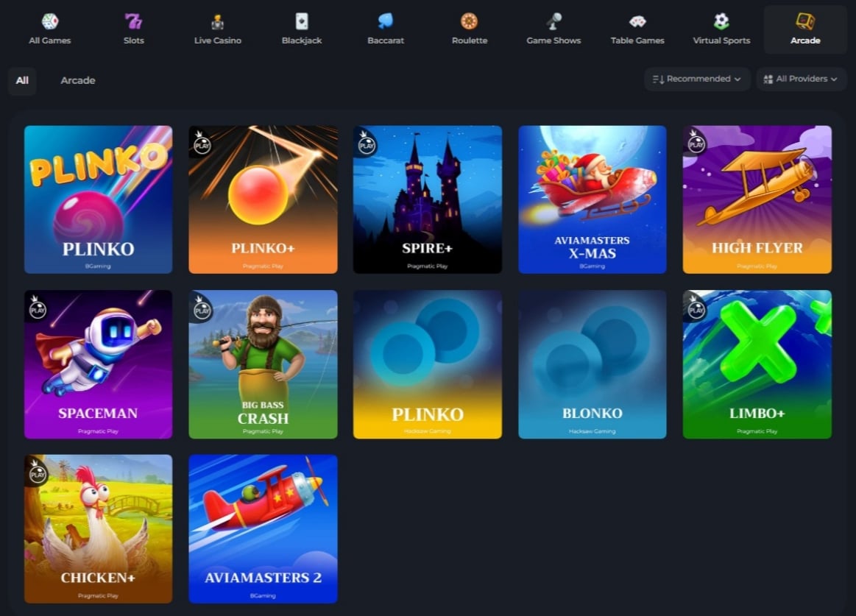The height and width of the screenshot is (616, 856).
Task: Expand the All Providers dropdown arrow
Action: pos(834,79)
